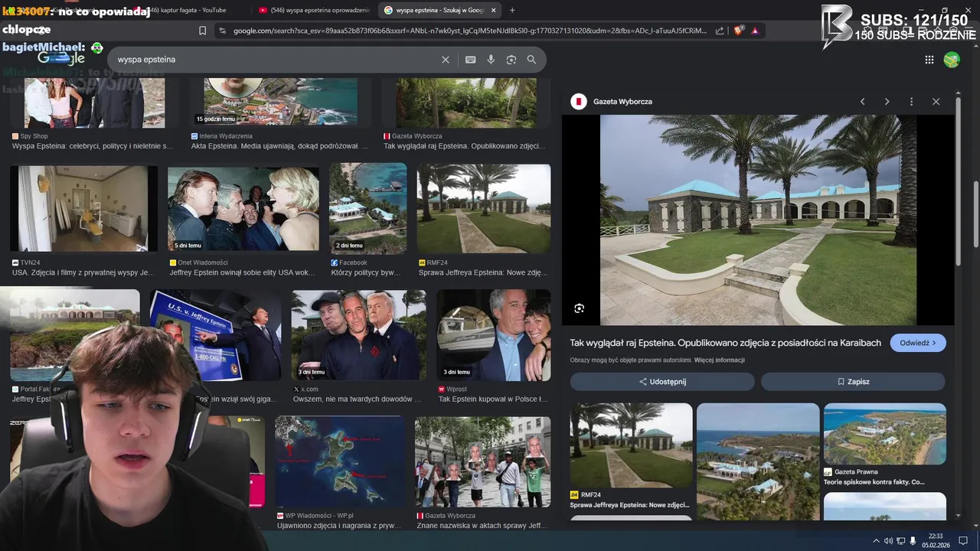Screen dimensions: 980x551
Task: Open the 'Więcej informacji' link
Action: click(719, 360)
